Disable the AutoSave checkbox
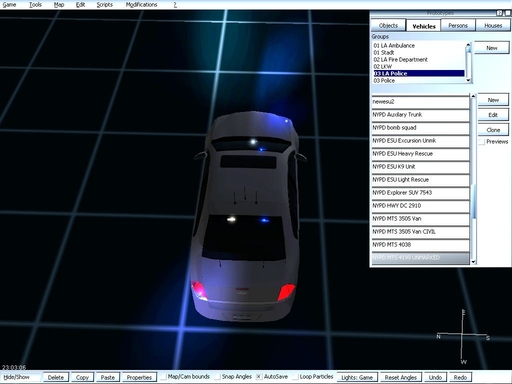This screenshot has height=384, width=512. point(258,377)
